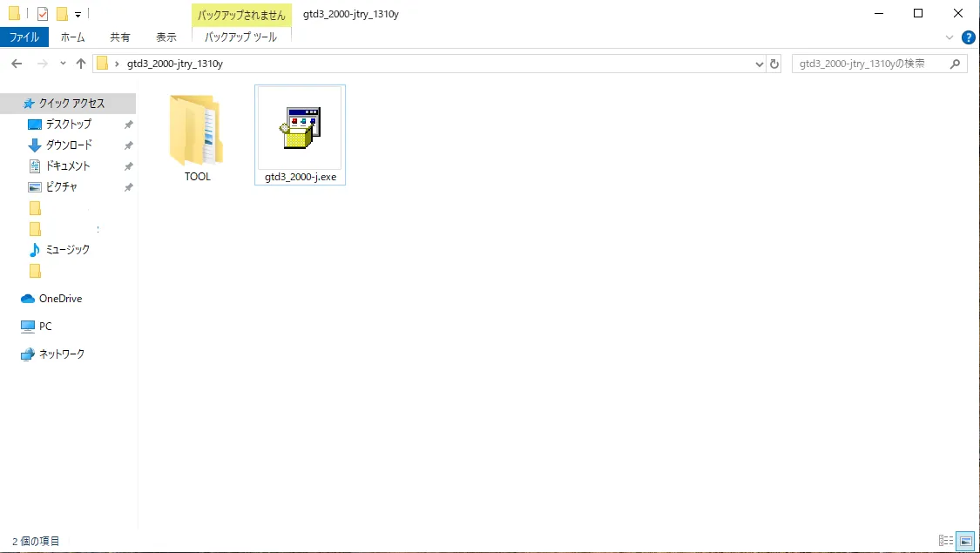980x553 pixels.
Task: Click the folder search input box
Action: coord(871,64)
